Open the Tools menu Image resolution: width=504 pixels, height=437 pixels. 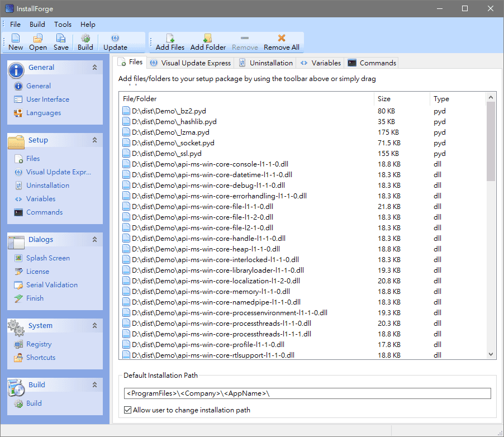click(x=63, y=25)
